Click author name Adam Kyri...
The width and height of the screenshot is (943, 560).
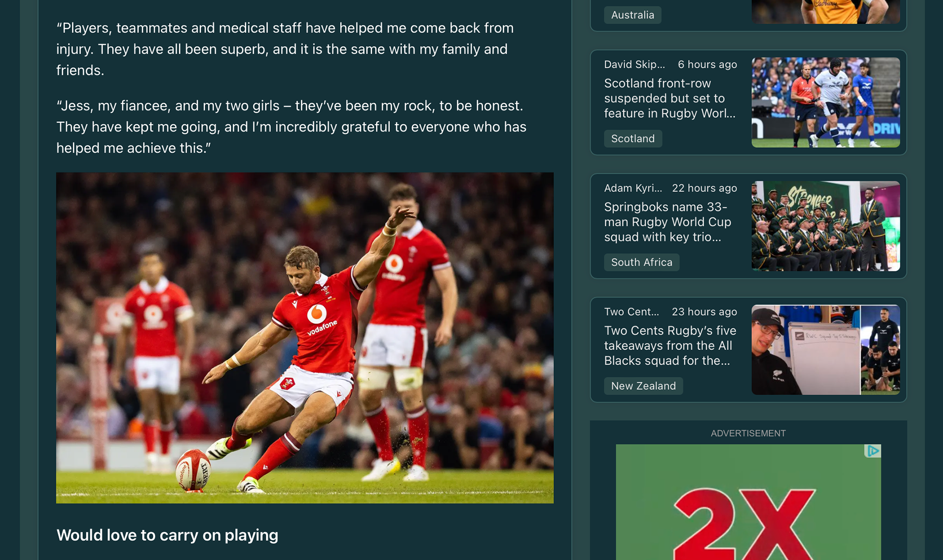633,188
